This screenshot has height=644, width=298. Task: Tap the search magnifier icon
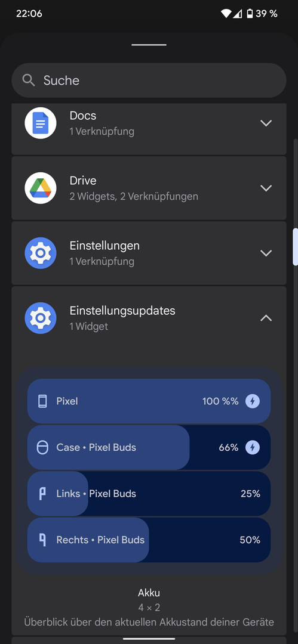(x=29, y=80)
